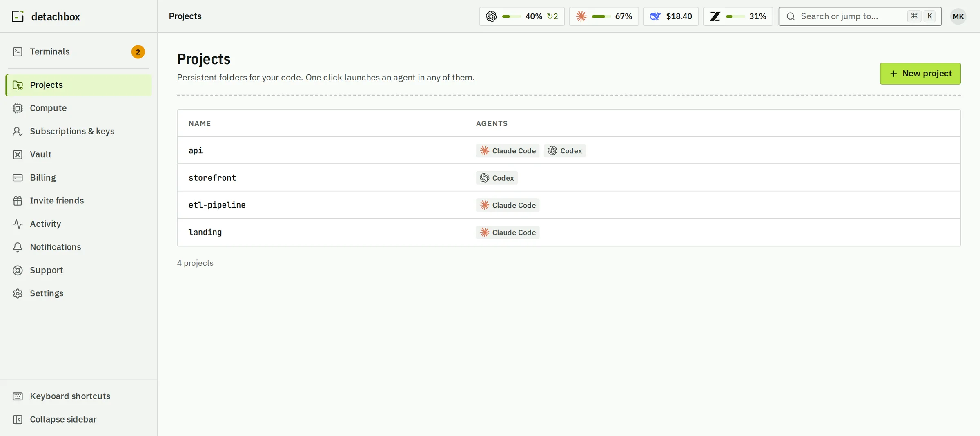Launch Codex in storefront project
This screenshot has width=980, height=436.
497,178
